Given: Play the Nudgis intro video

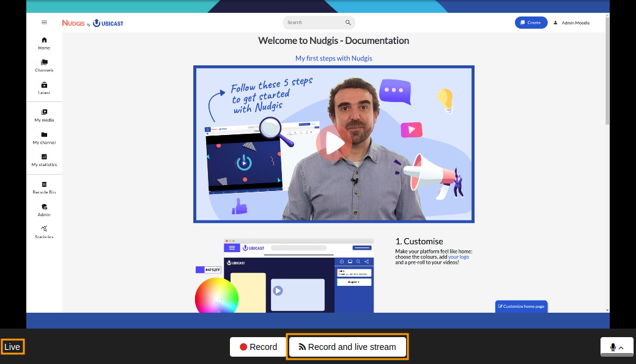Looking at the screenshot, I should (x=333, y=143).
